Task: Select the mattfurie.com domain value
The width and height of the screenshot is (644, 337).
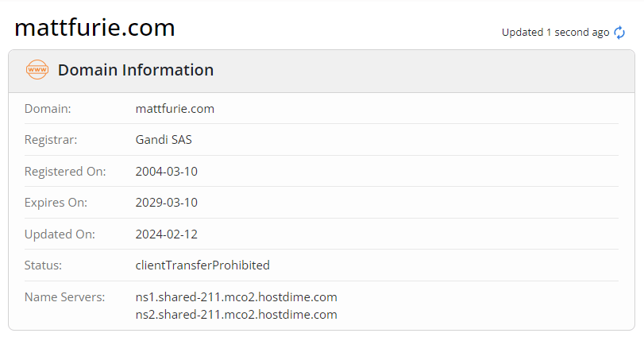Action: point(175,109)
